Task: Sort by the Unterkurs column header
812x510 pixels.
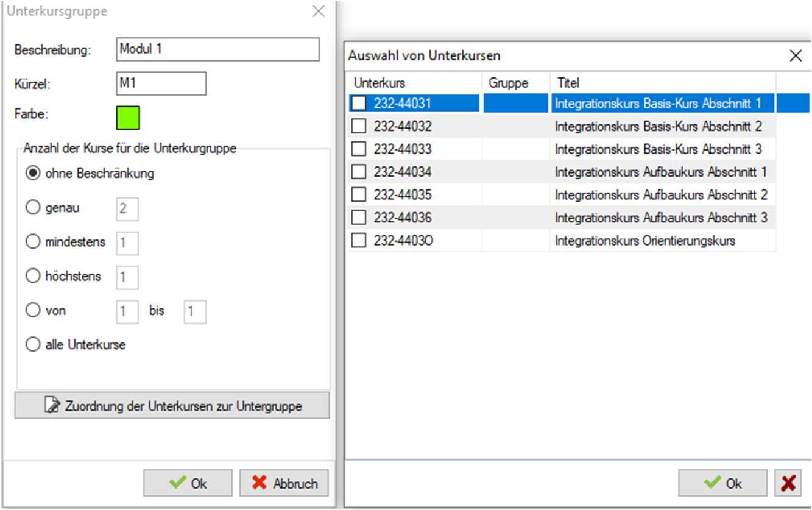Action: coord(415,83)
